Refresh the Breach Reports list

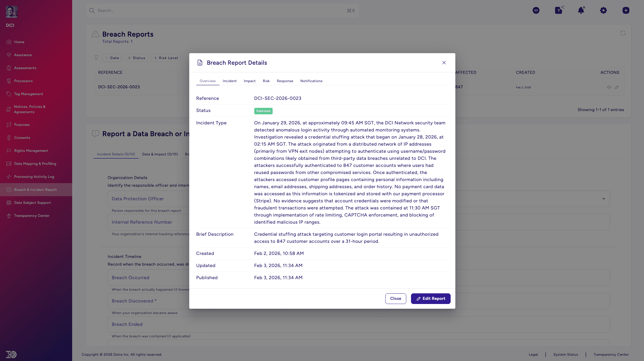pyautogui.click(x=622, y=33)
